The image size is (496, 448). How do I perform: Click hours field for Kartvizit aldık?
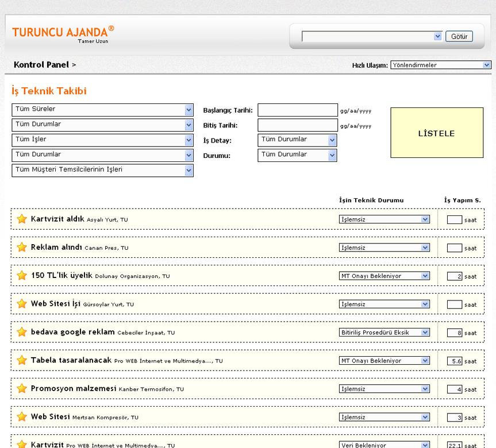pos(454,219)
